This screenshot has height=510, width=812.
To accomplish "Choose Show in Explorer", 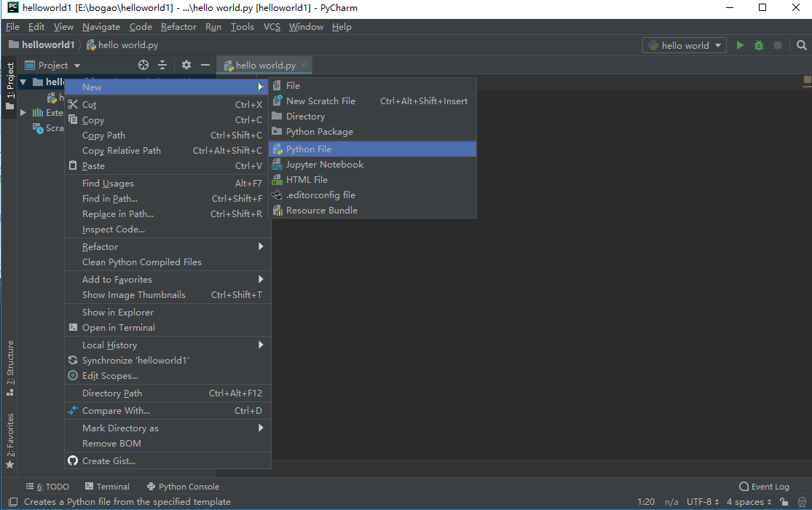I will tap(167, 313).
